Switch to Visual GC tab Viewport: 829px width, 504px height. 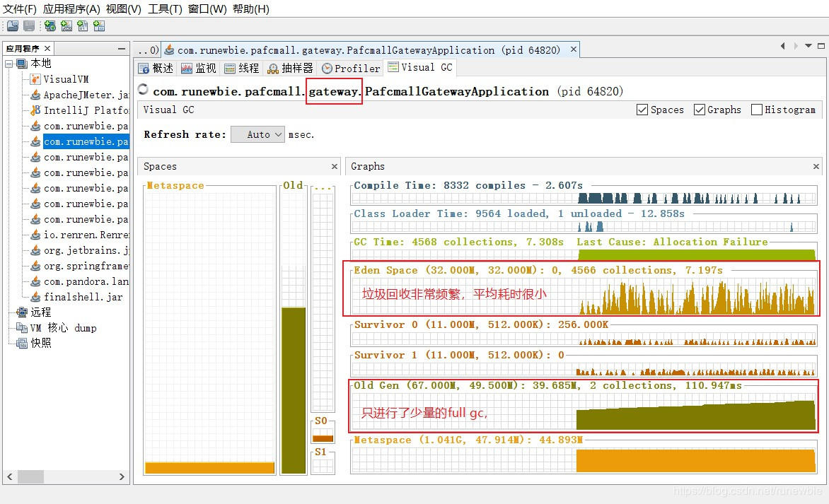coord(420,67)
